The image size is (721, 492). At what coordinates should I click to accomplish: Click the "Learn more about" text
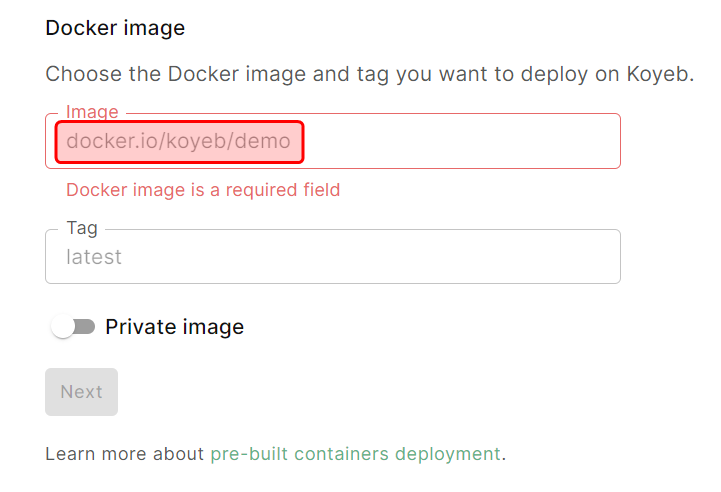(x=125, y=454)
